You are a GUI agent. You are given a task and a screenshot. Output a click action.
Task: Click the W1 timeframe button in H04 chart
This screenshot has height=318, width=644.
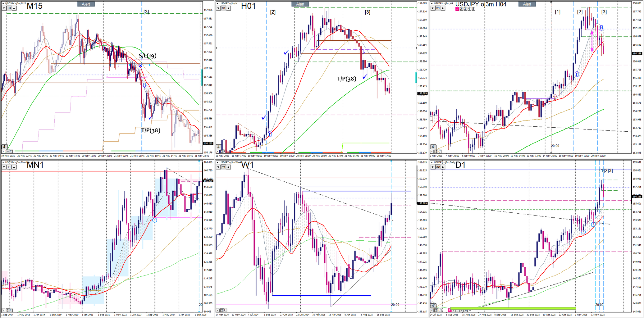coord(438,8)
